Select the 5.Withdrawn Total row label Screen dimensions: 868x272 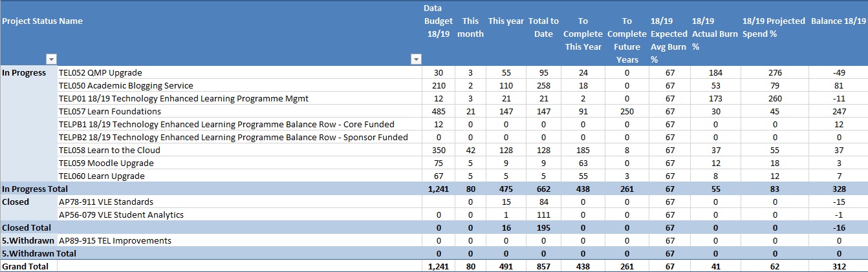[x=39, y=253]
